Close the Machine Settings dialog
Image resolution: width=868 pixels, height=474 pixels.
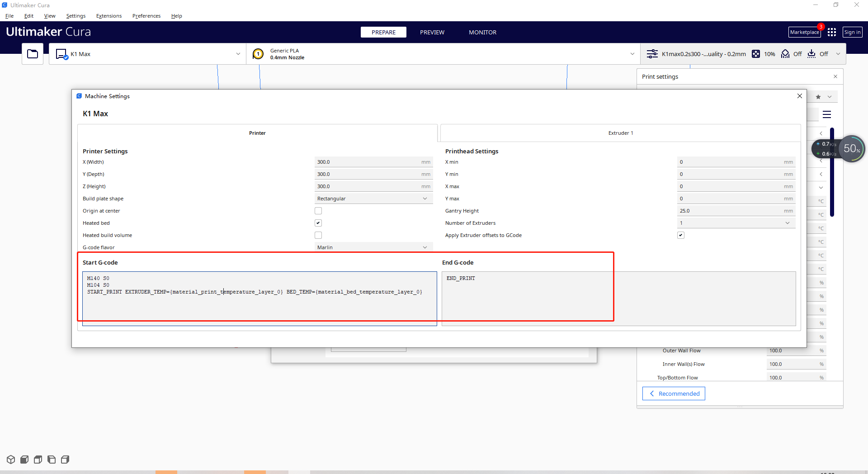[799, 96]
